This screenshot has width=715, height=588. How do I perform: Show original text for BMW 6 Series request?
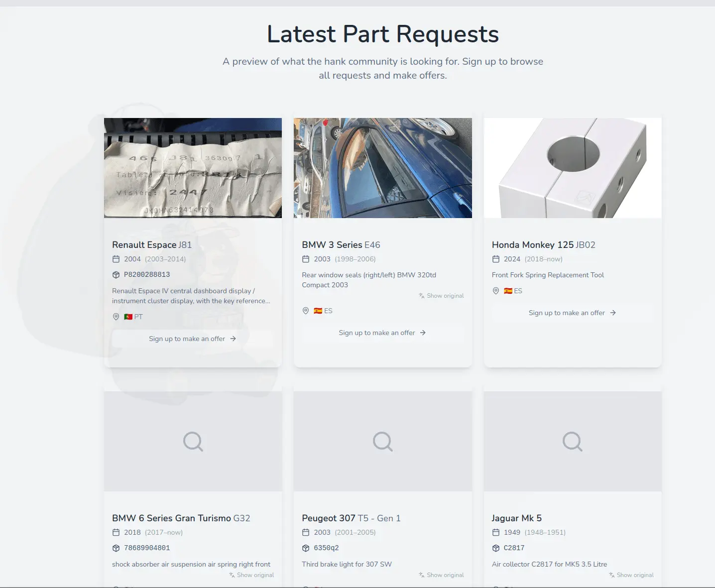[x=251, y=575]
